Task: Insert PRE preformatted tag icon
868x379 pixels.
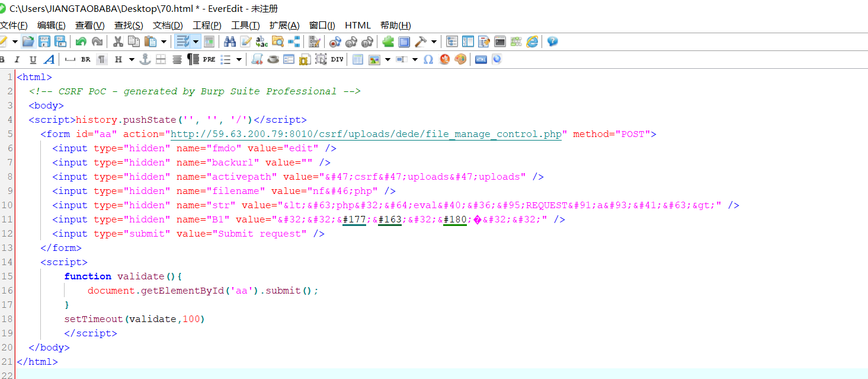Action: (x=209, y=59)
